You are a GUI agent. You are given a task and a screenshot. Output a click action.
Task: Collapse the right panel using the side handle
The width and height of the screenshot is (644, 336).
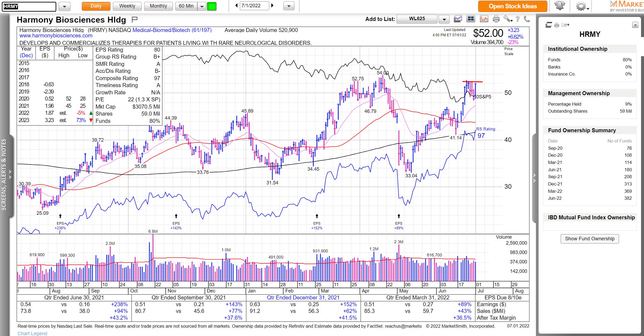coord(534,178)
